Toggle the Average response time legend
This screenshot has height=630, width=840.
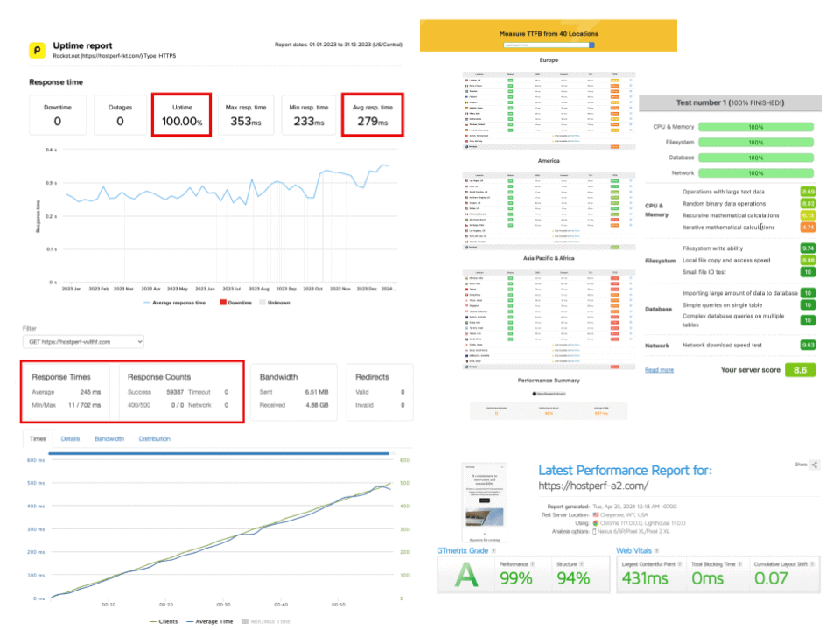[175, 303]
